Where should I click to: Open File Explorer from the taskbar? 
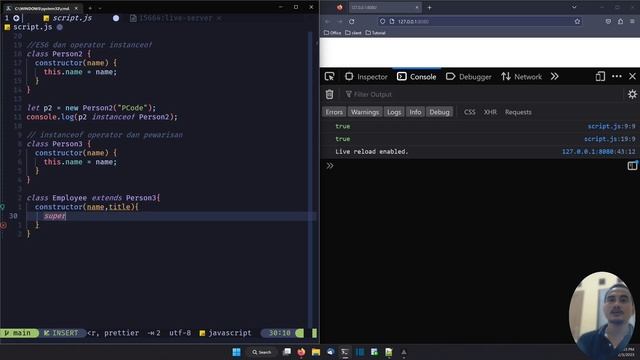pos(316,352)
